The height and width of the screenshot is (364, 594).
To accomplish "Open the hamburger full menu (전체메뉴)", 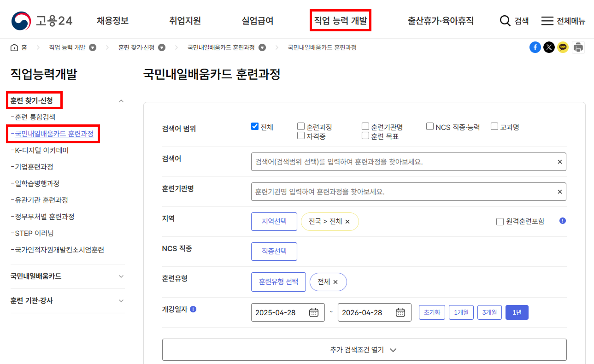I will [x=547, y=21].
